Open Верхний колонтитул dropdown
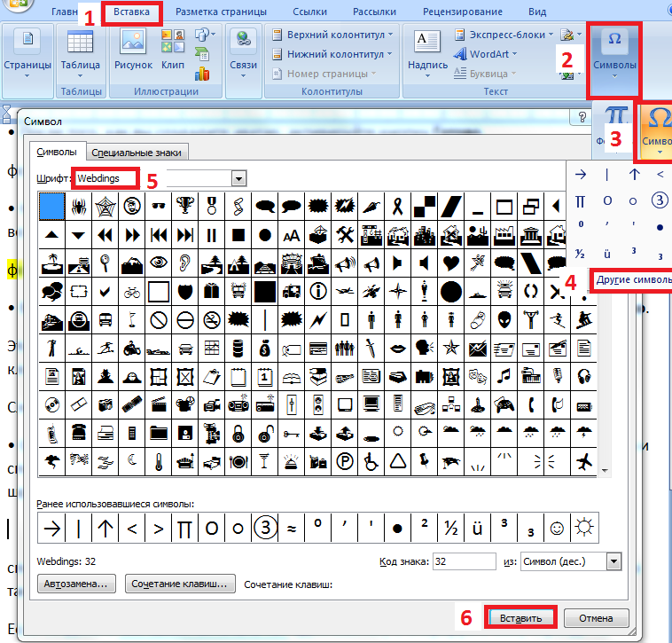The width and height of the screenshot is (672, 643). [332, 35]
